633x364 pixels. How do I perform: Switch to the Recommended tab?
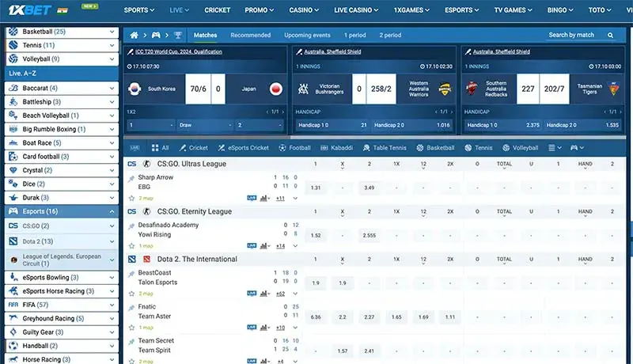[250, 35]
